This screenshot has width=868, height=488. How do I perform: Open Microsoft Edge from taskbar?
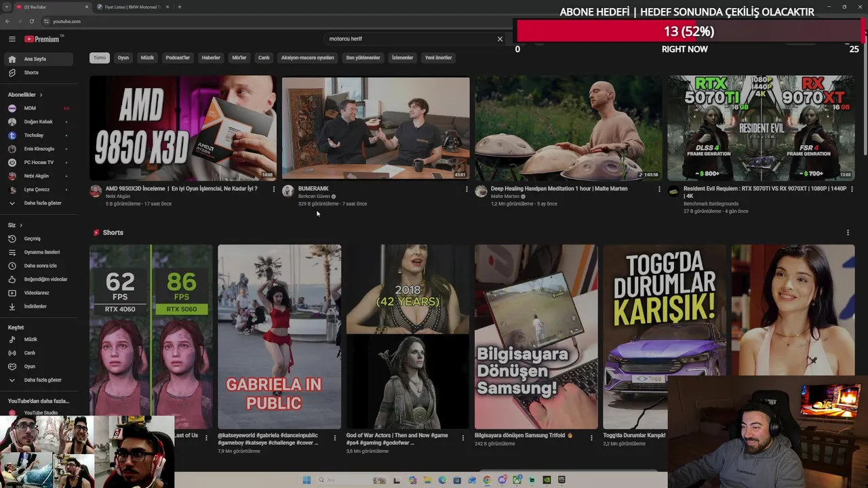point(442,480)
